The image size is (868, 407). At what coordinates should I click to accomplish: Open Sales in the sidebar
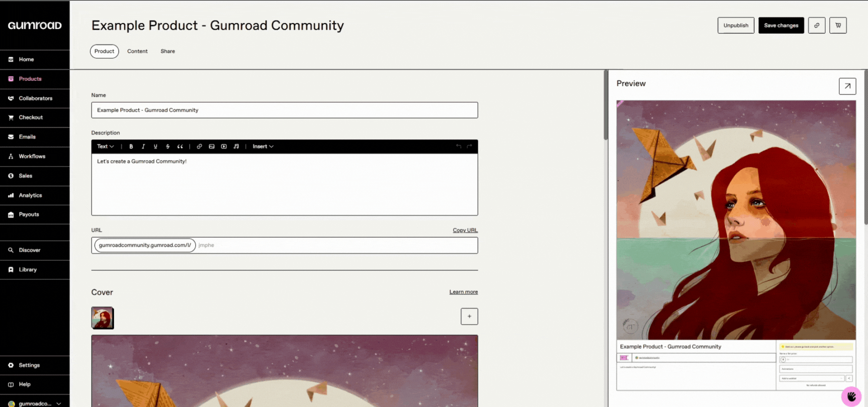[35, 175]
